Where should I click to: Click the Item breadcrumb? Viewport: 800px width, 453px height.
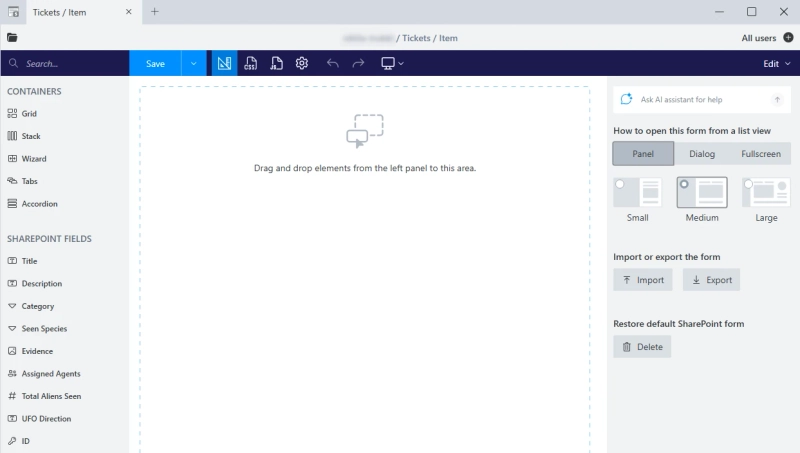[x=448, y=38]
